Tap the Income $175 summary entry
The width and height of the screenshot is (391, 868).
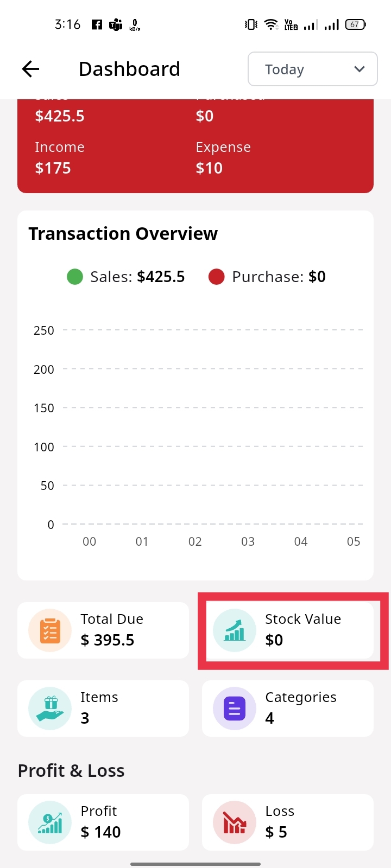[x=60, y=158]
